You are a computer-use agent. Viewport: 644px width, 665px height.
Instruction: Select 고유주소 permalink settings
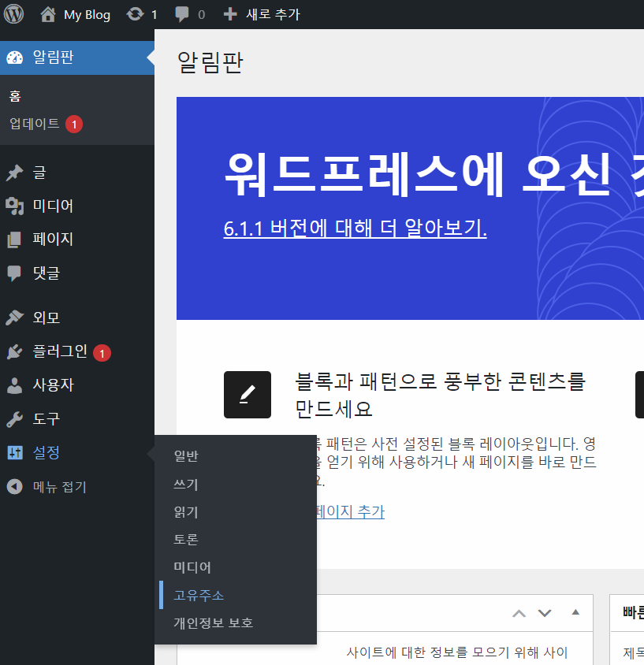coord(199,595)
